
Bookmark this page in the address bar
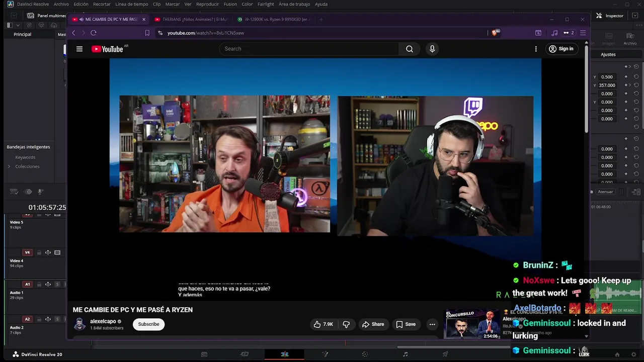tap(147, 33)
